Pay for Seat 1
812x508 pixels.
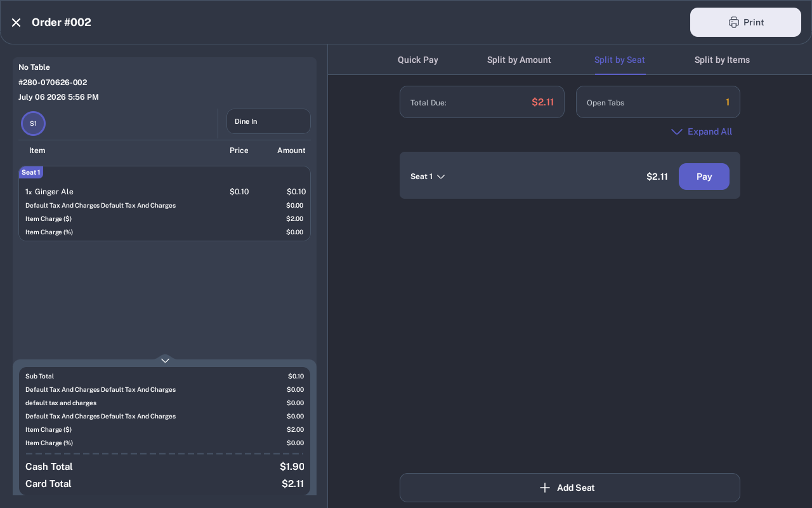tap(704, 177)
